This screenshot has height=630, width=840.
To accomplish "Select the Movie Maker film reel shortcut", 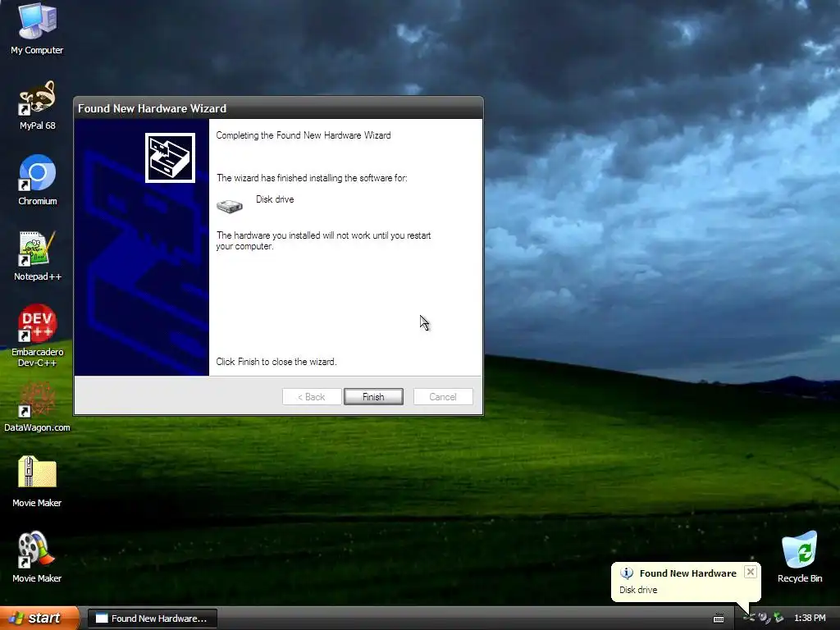I will click(x=37, y=557).
